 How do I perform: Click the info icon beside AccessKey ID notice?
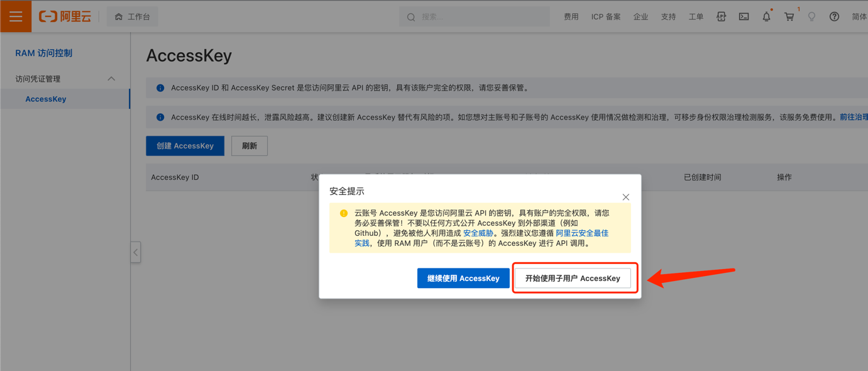click(x=160, y=88)
